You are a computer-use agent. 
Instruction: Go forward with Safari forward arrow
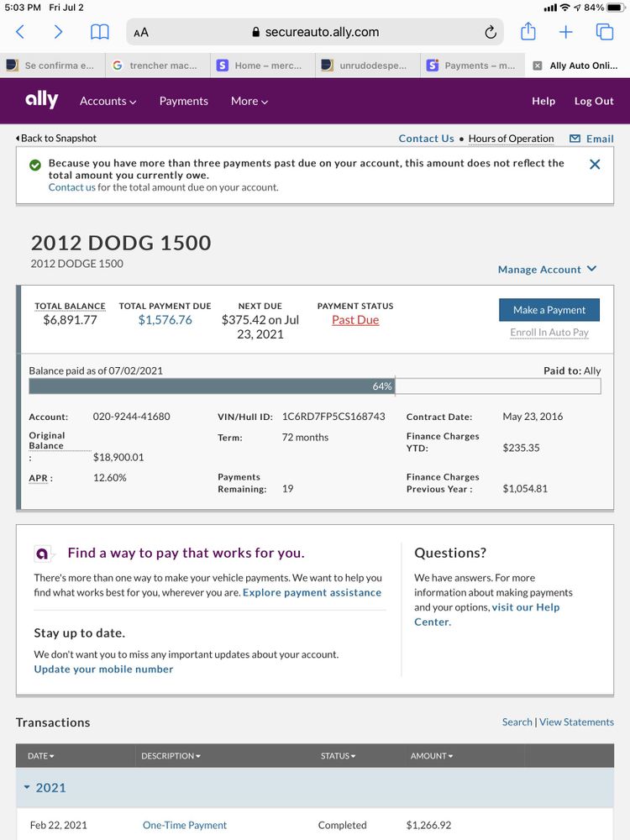pos(58,32)
